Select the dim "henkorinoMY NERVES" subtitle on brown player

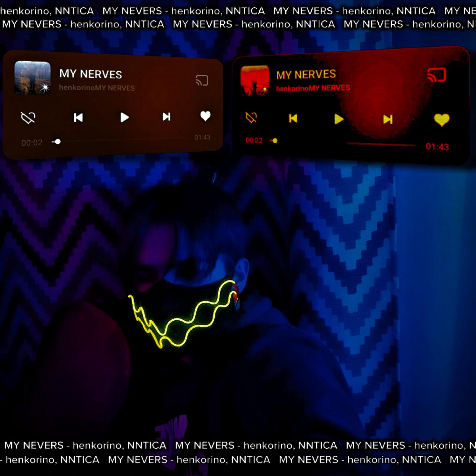click(97, 88)
